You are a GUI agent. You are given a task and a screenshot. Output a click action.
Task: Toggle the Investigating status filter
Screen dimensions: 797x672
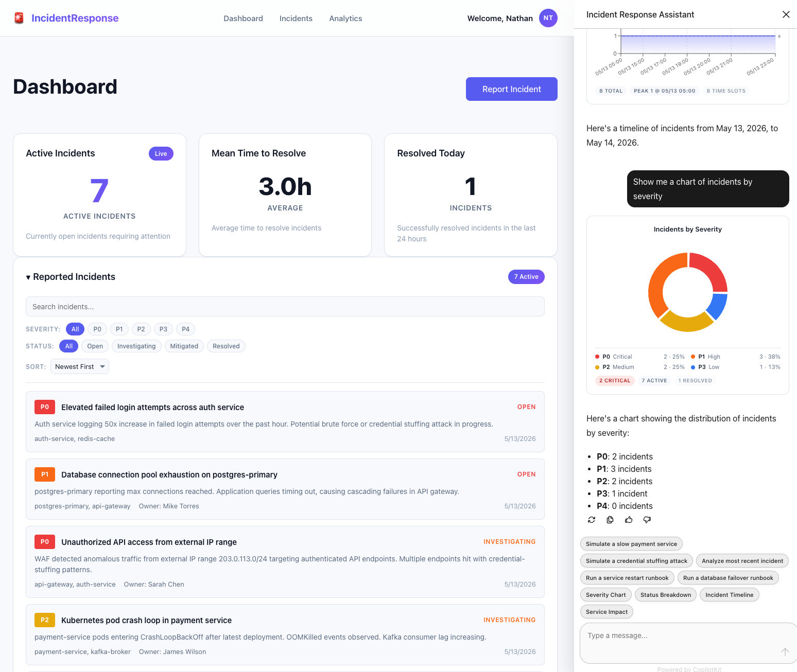tap(136, 346)
